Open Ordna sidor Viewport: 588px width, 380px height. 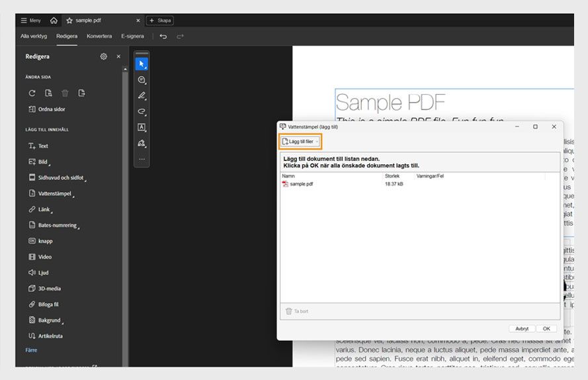tap(47, 109)
